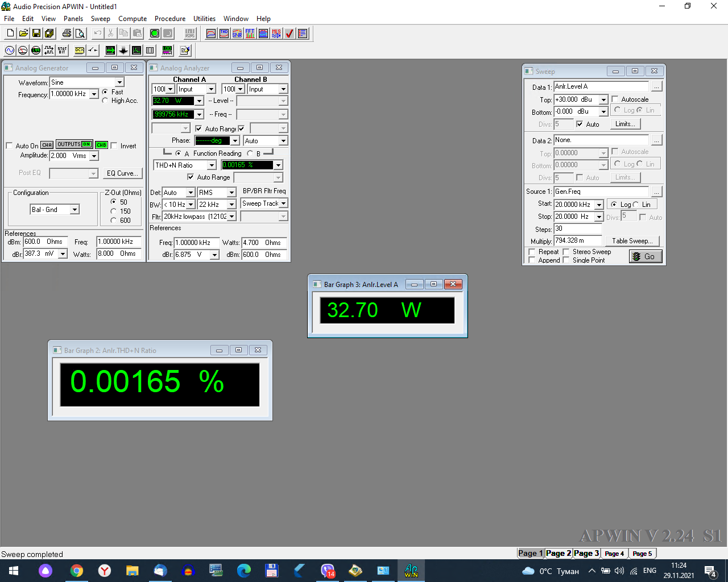This screenshot has height=582, width=728.
Task: Switch to Page 2 tab
Action: pyautogui.click(x=559, y=553)
